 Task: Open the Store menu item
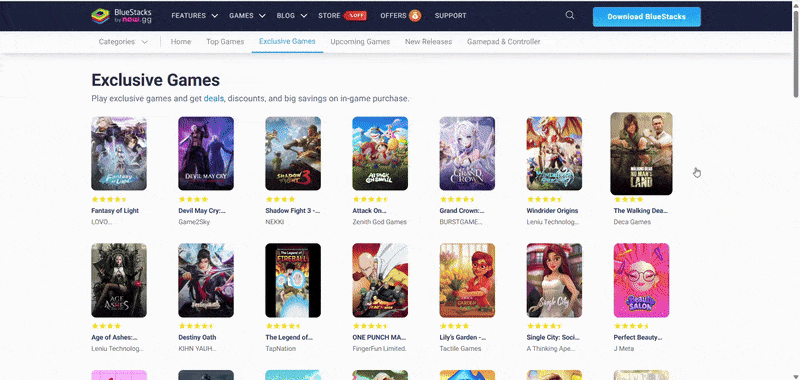tap(329, 16)
